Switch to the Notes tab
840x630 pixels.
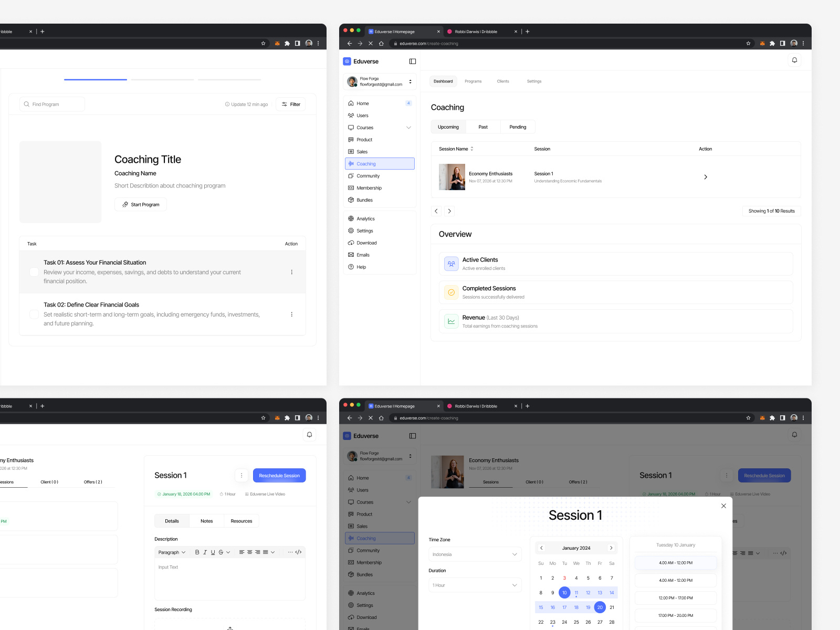pyautogui.click(x=207, y=521)
